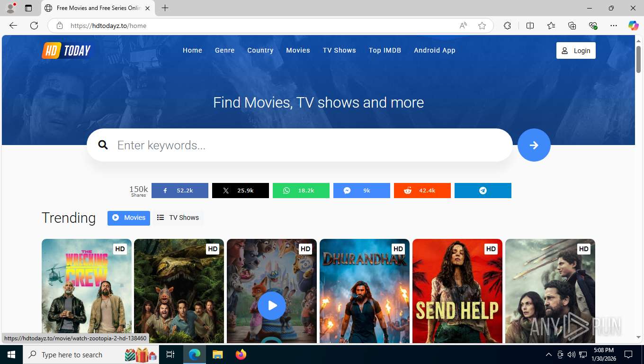Click the page vertical scrollbar

638,59
